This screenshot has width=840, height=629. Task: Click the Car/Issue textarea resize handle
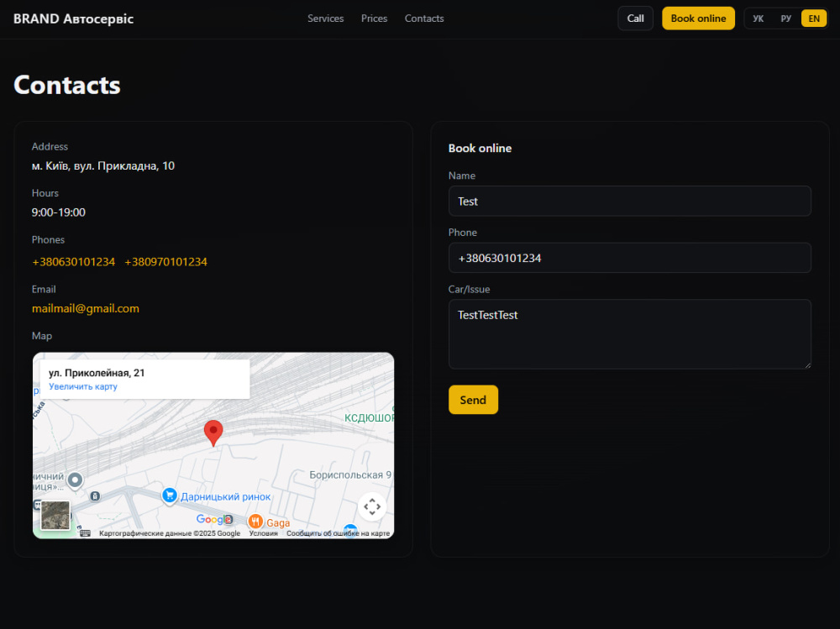click(807, 365)
